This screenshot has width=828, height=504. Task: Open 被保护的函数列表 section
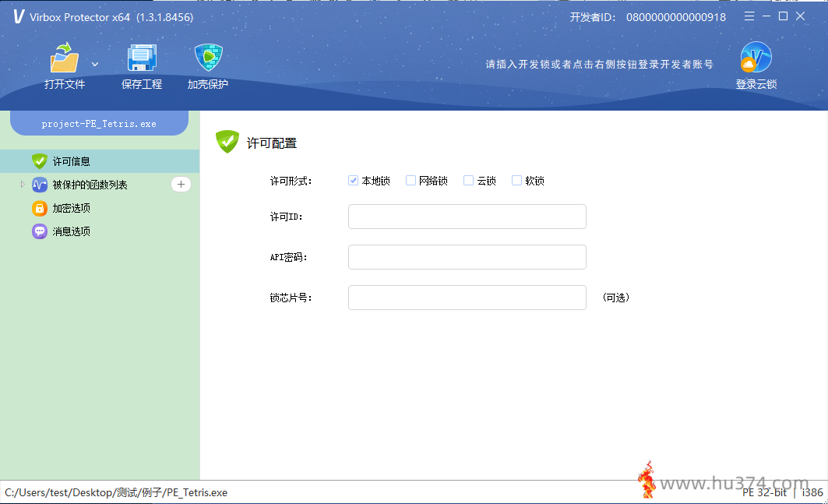[x=90, y=185]
